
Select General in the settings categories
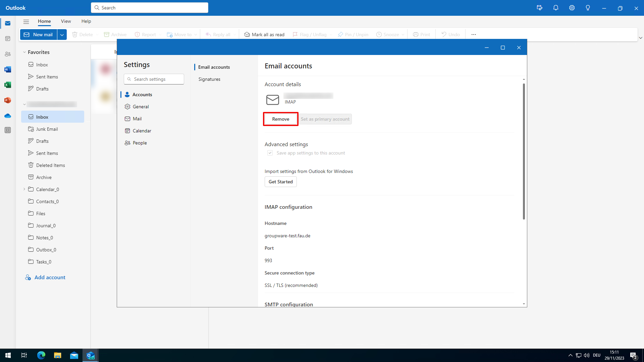pyautogui.click(x=141, y=107)
